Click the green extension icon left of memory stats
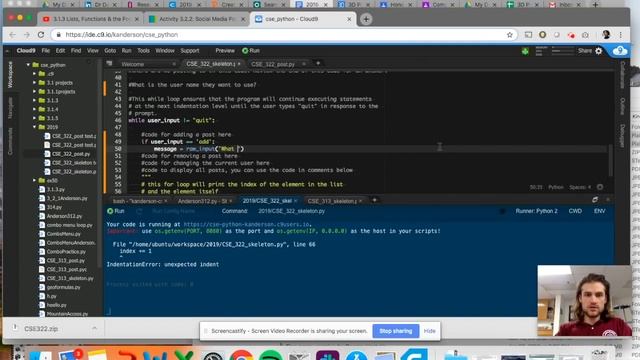 click(x=525, y=51)
